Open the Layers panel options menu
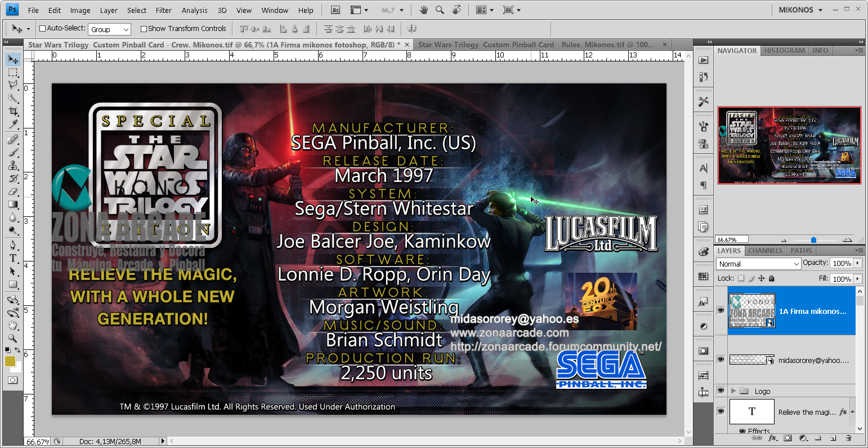Image resolution: width=868 pixels, height=448 pixels. coord(859,251)
